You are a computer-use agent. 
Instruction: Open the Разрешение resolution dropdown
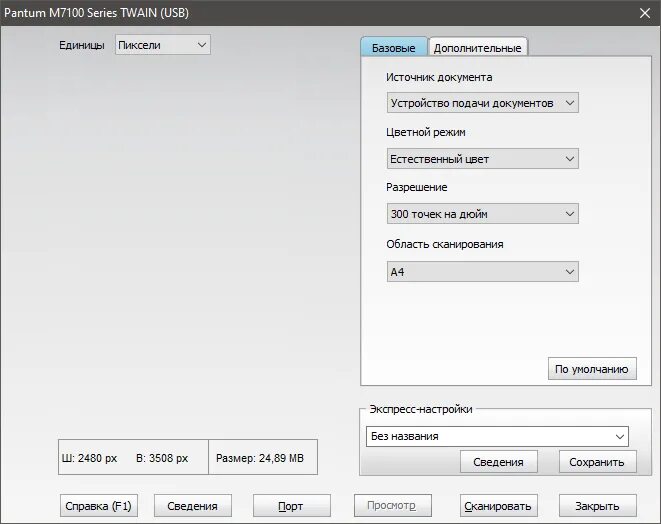483,214
